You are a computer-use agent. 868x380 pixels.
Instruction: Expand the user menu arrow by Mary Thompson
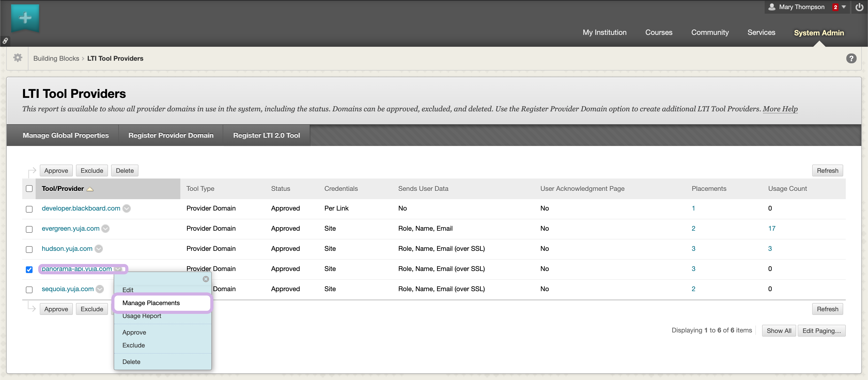[844, 7]
